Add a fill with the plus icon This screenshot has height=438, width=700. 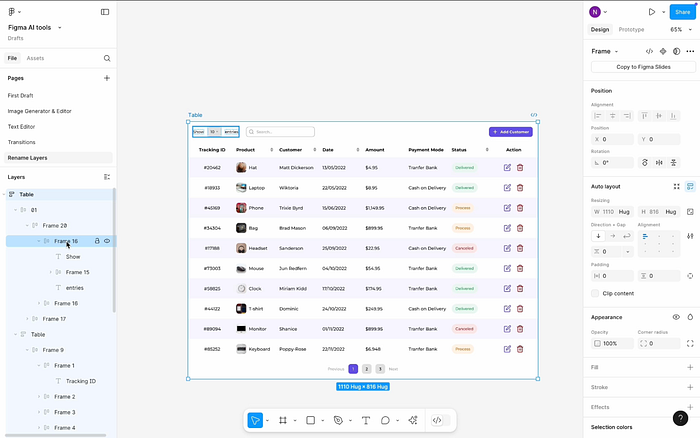point(689,367)
